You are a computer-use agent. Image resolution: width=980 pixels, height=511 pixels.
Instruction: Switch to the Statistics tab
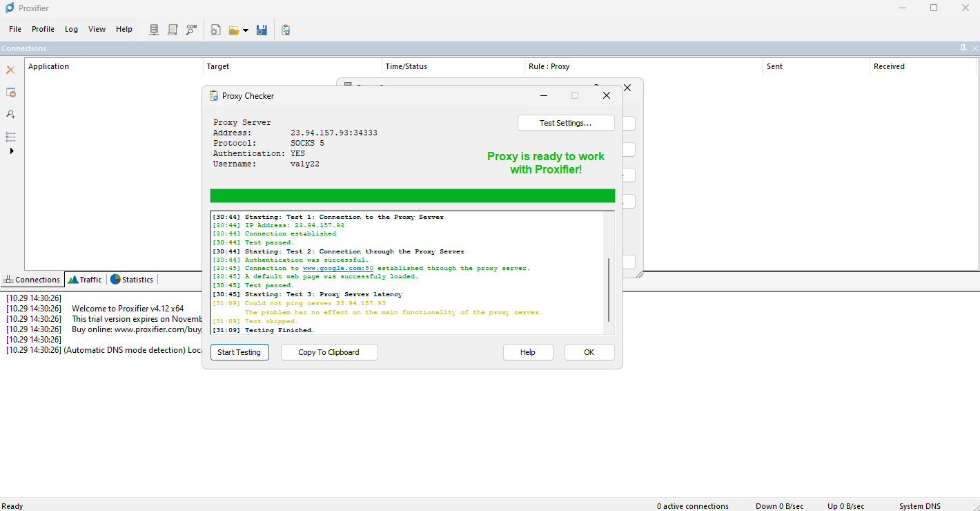pos(132,280)
